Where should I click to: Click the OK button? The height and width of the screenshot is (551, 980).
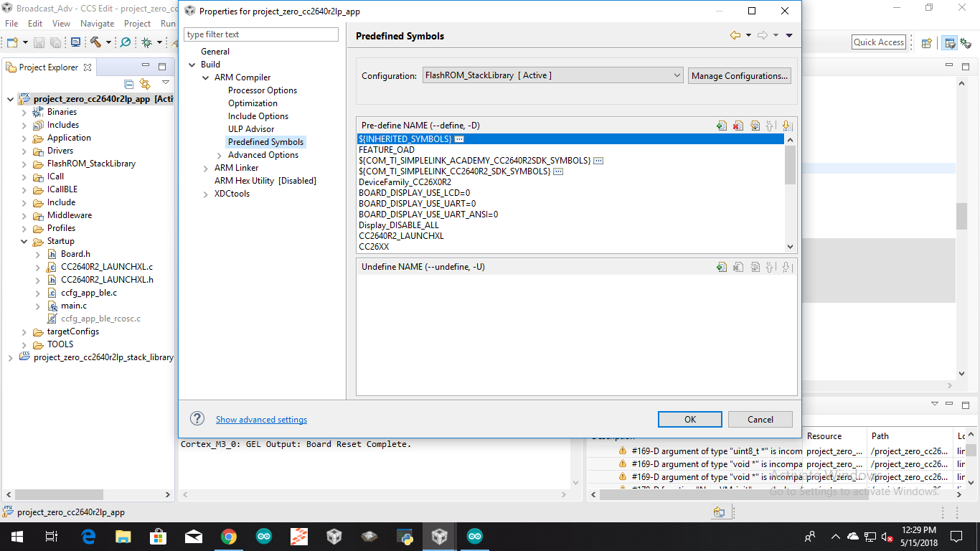690,420
